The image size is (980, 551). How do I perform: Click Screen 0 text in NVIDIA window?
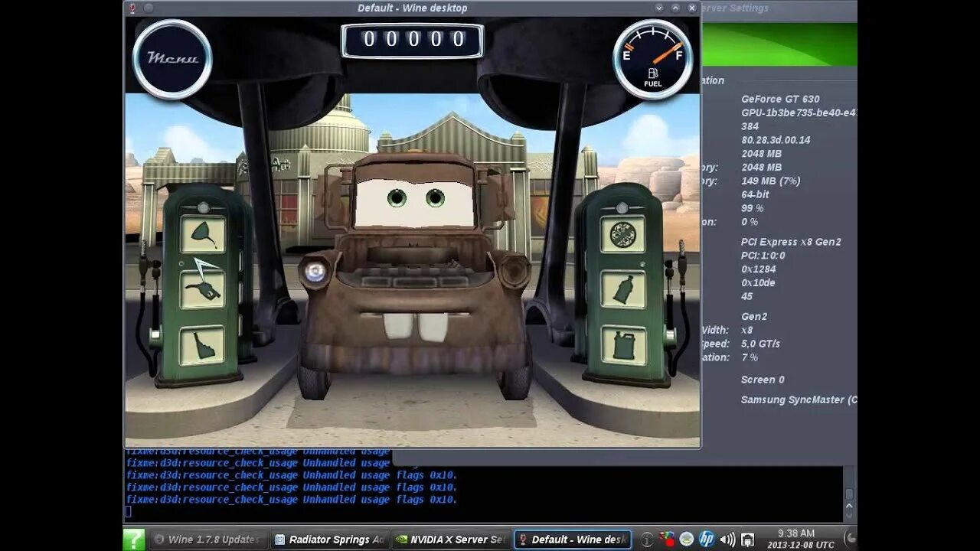763,380
